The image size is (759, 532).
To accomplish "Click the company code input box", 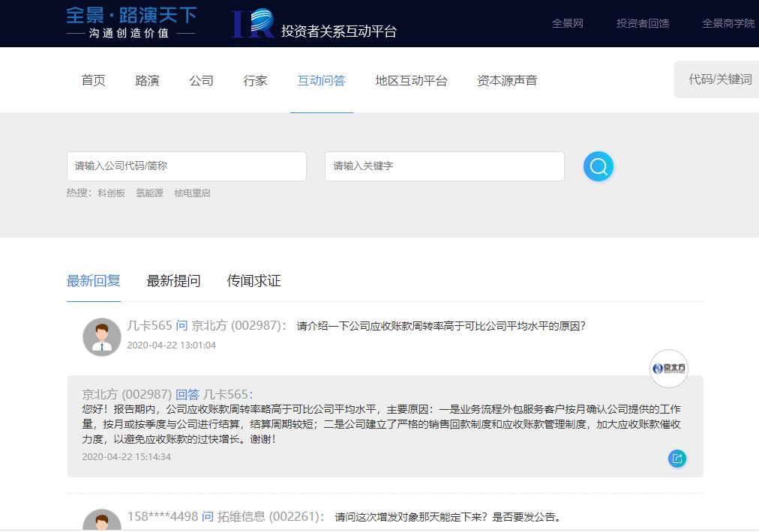I will (x=186, y=166).
